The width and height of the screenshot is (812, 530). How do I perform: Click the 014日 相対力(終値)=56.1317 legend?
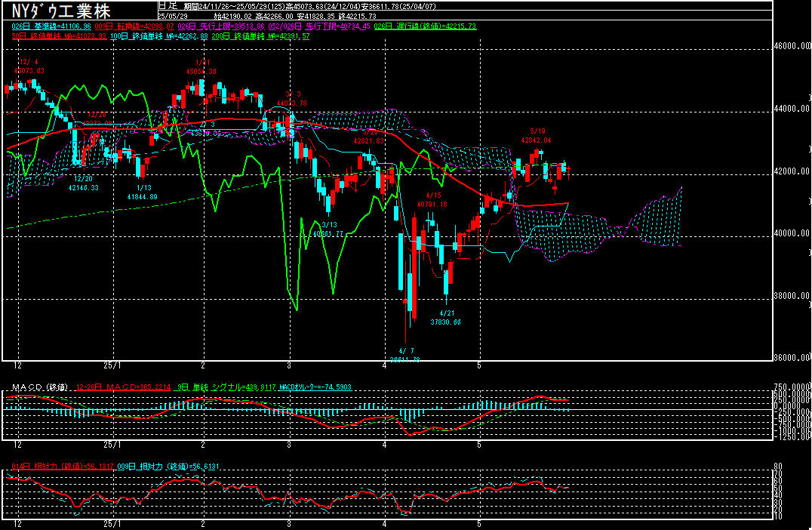(x=63, y=467)
